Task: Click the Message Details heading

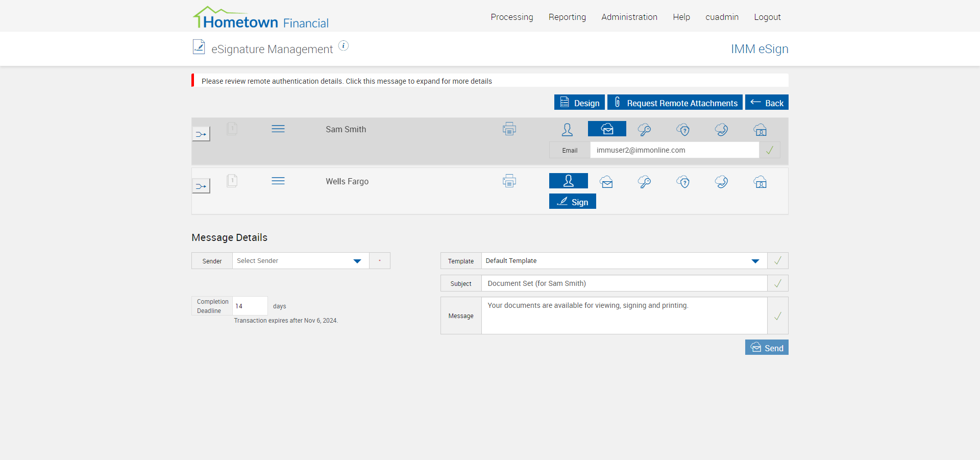Action: point(229,237)
